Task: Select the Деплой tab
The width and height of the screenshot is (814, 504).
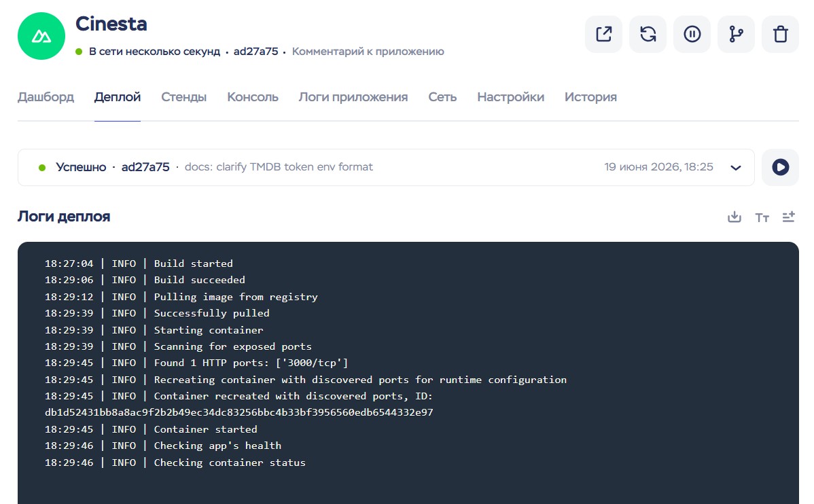Action: pyautogui.click(x=118, y=97)
